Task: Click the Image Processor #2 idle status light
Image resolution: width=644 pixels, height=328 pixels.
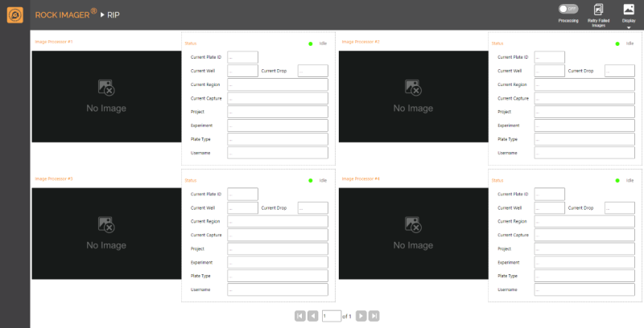Action: click(x=618, y=43)
